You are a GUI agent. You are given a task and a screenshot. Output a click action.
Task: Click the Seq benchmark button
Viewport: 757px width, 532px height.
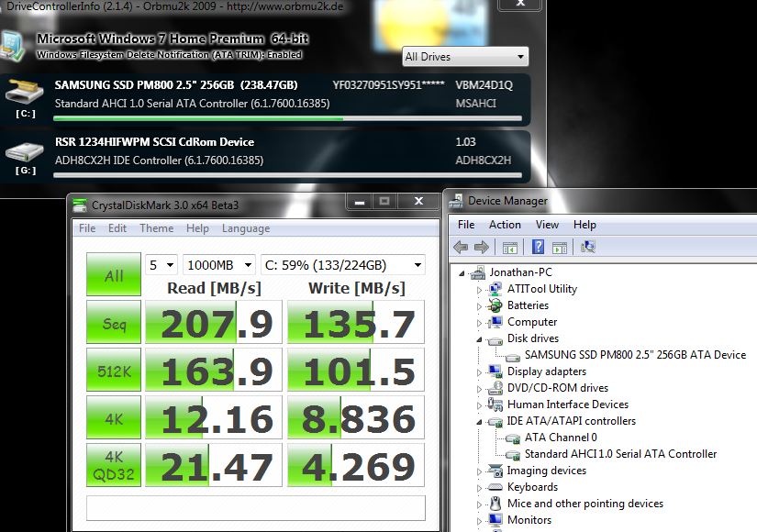tap(114, 322)
